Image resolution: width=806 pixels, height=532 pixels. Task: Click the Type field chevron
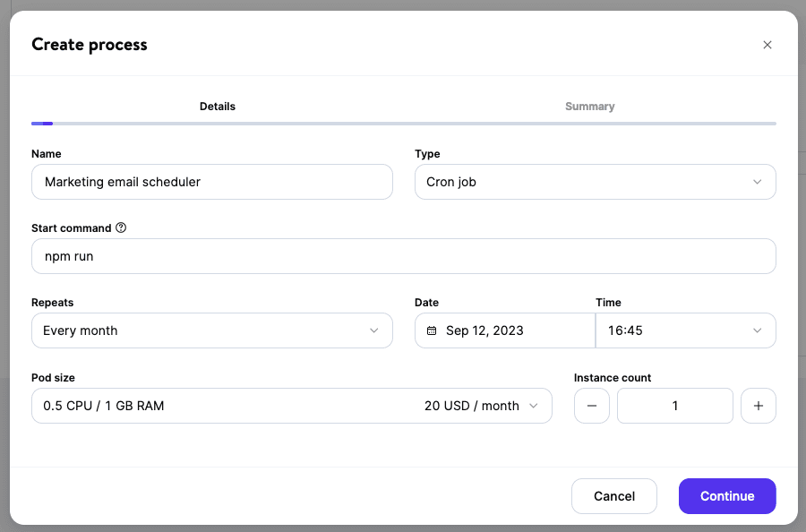point(758,182)
